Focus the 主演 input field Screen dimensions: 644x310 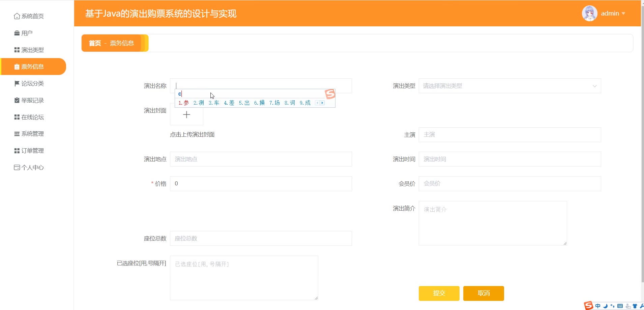click(x=509, y=135)
